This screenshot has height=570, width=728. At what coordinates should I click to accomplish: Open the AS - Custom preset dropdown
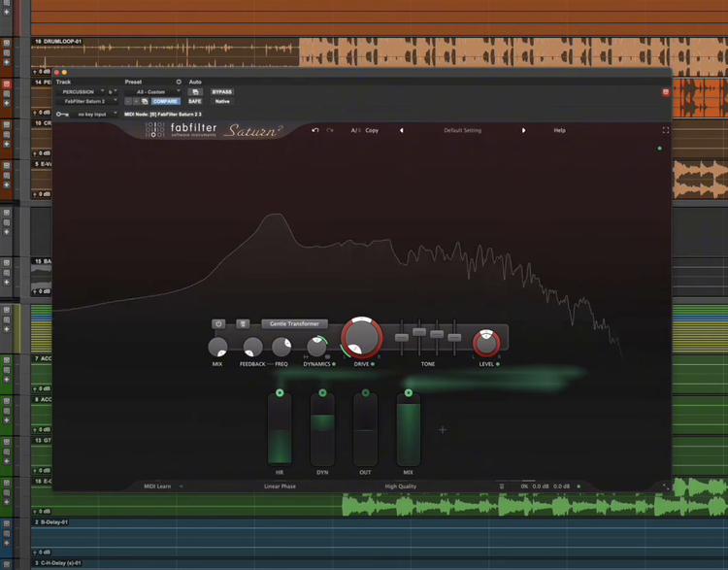[152, 92]
